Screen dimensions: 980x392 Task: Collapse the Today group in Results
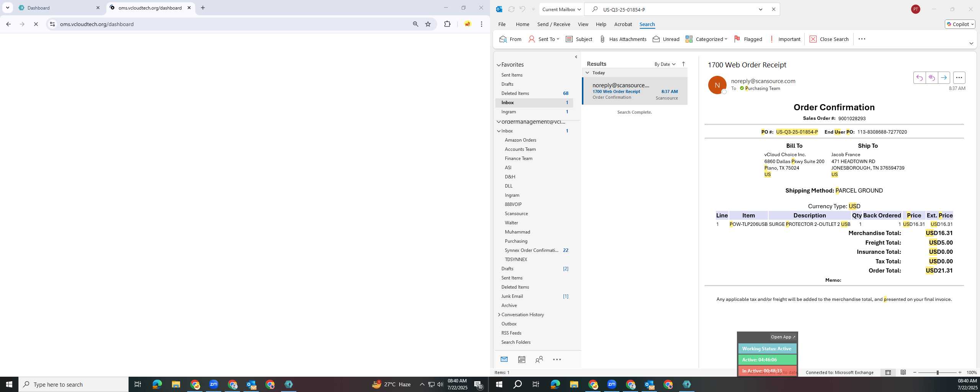587,72
